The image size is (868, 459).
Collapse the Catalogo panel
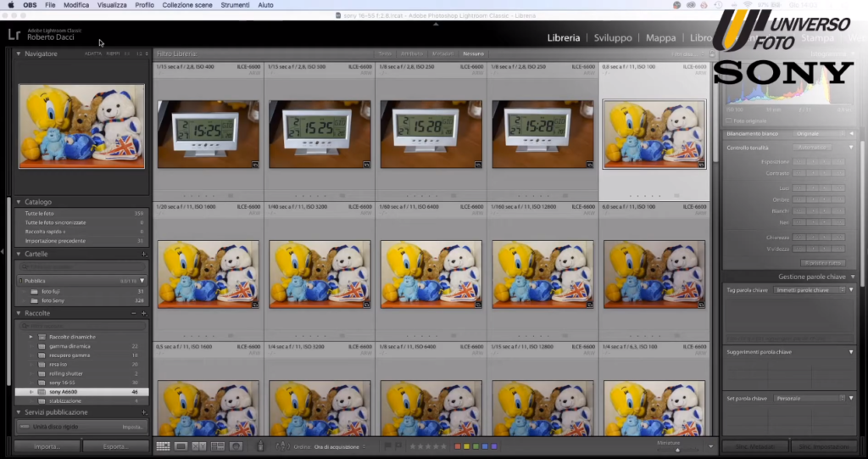19,202
